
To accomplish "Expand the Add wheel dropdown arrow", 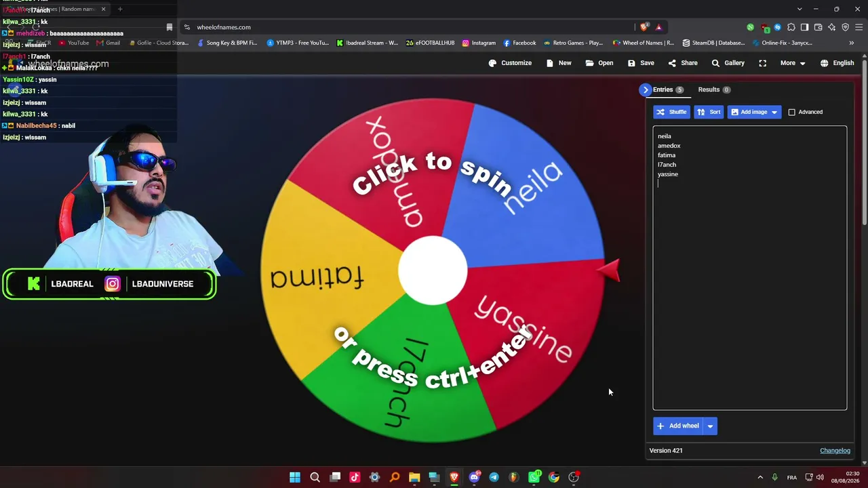I will [x=710, y=426].
